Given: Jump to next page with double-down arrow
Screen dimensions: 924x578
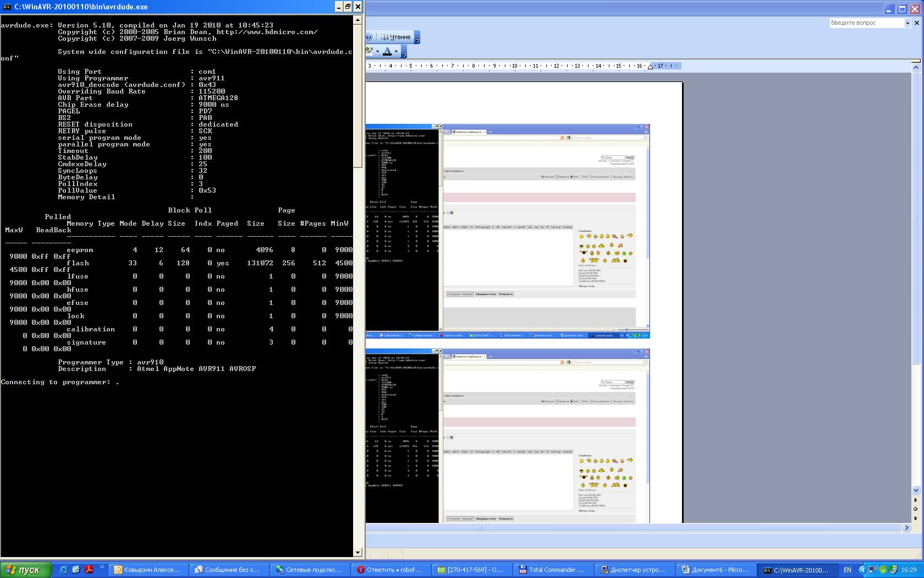Looking at the screenshot, I should [916, 518].
